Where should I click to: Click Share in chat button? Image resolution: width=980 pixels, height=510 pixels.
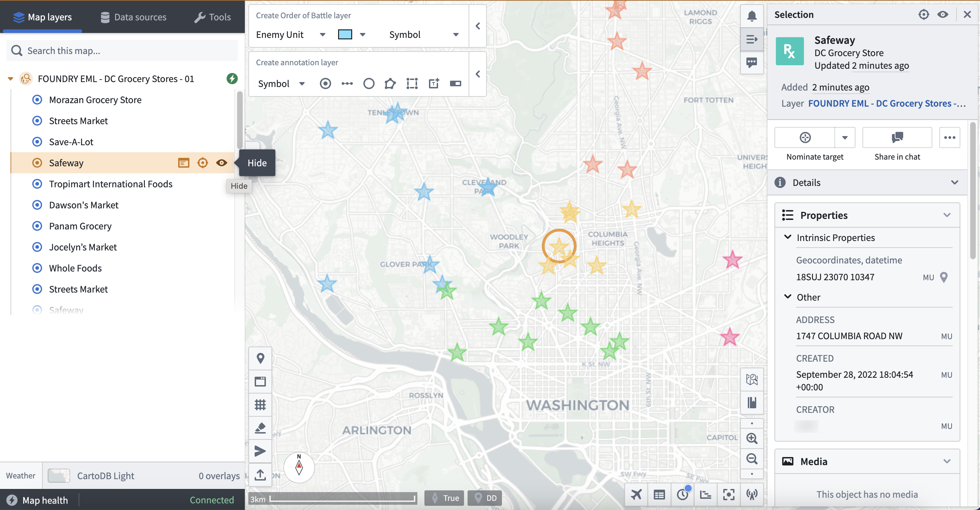[x=897, y=138]
